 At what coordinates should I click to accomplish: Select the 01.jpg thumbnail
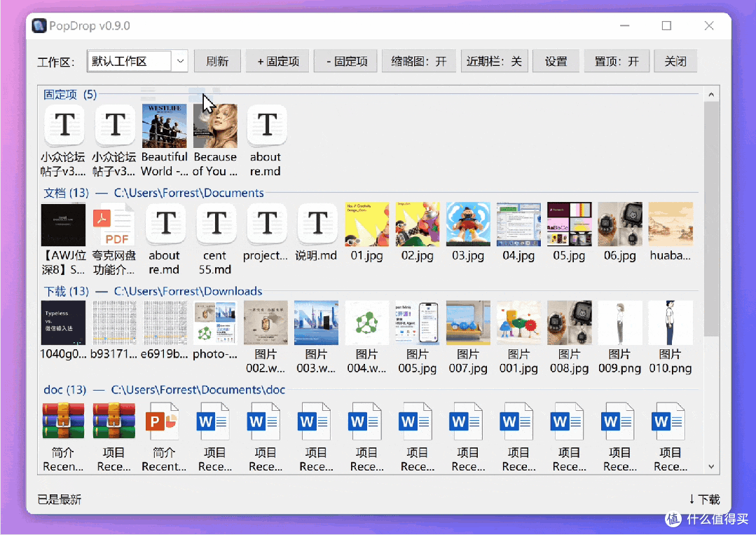click(x=367, y=224)
